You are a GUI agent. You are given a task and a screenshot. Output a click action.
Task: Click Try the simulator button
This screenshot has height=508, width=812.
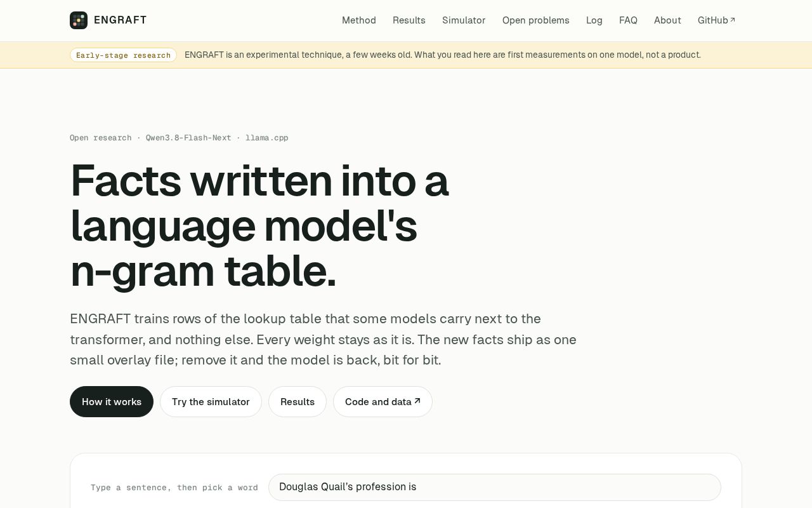(x=211, y=401)
